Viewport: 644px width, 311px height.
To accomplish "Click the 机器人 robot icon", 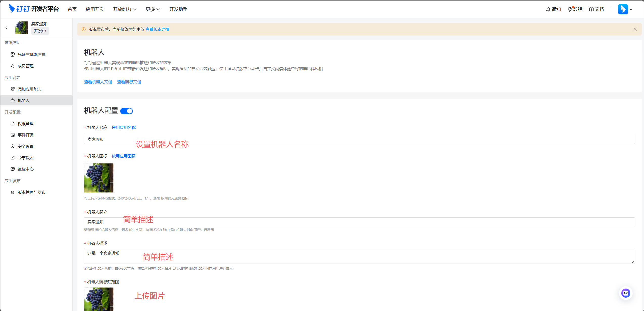I will [x=13, y=100].
